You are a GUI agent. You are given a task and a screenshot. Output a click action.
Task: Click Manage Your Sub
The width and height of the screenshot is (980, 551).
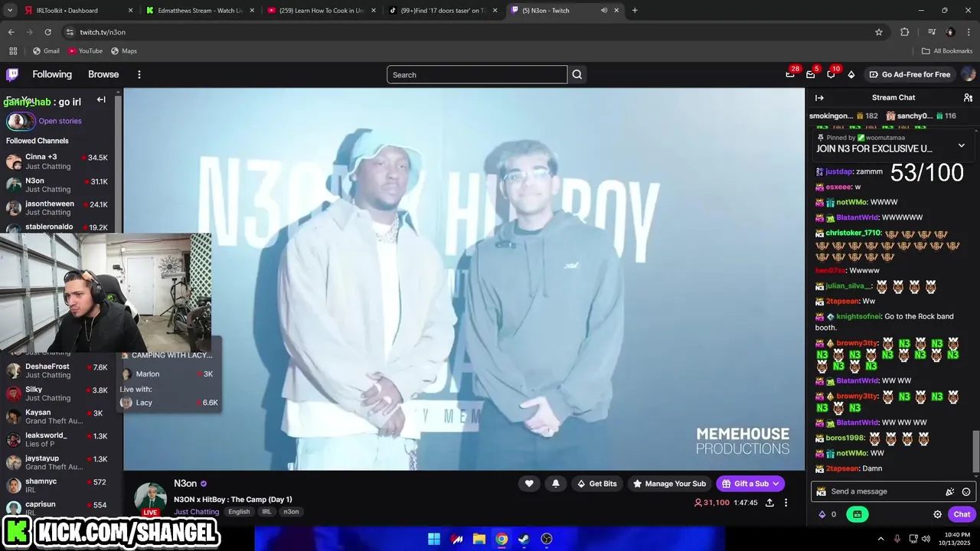tap(668, 484)
